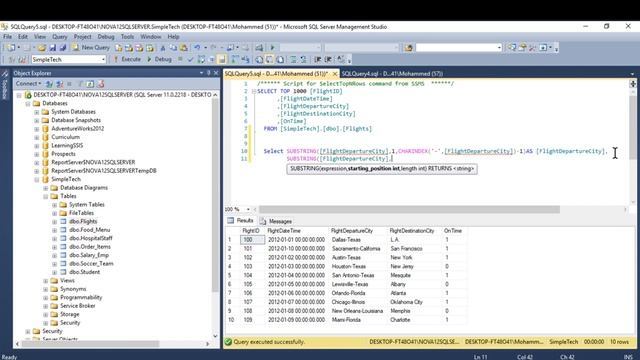Open the Tools menu
This screenshot has height=360, width=640.
(127, 37)
